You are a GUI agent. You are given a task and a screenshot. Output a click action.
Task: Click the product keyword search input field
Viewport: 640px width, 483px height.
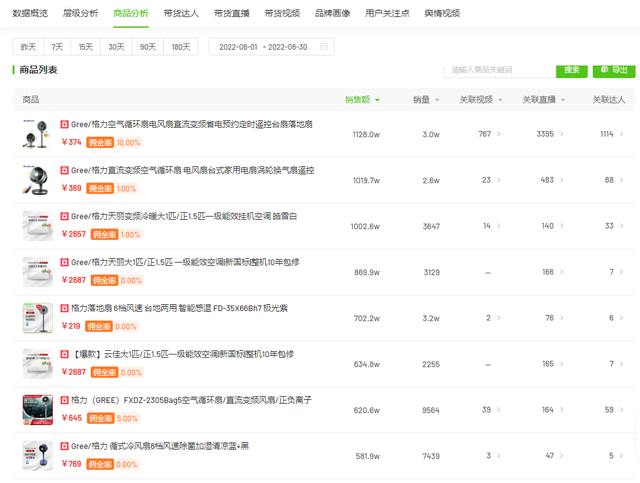tap(498, 70)
